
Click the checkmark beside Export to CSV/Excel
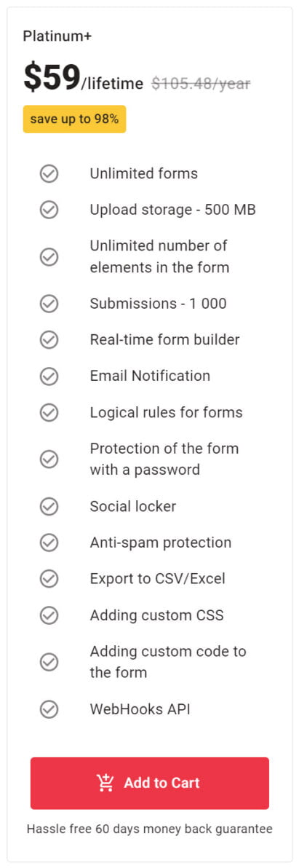49,579
